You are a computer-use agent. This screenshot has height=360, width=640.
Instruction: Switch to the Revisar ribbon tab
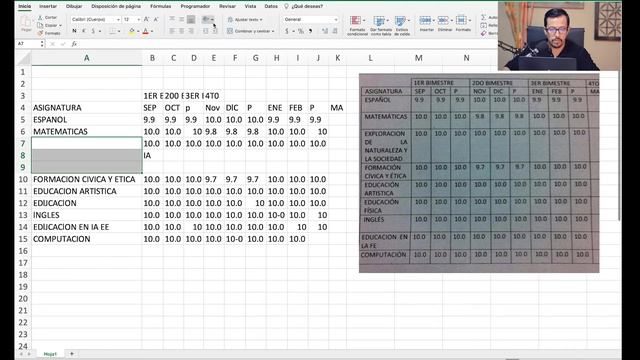pos(227,6)
